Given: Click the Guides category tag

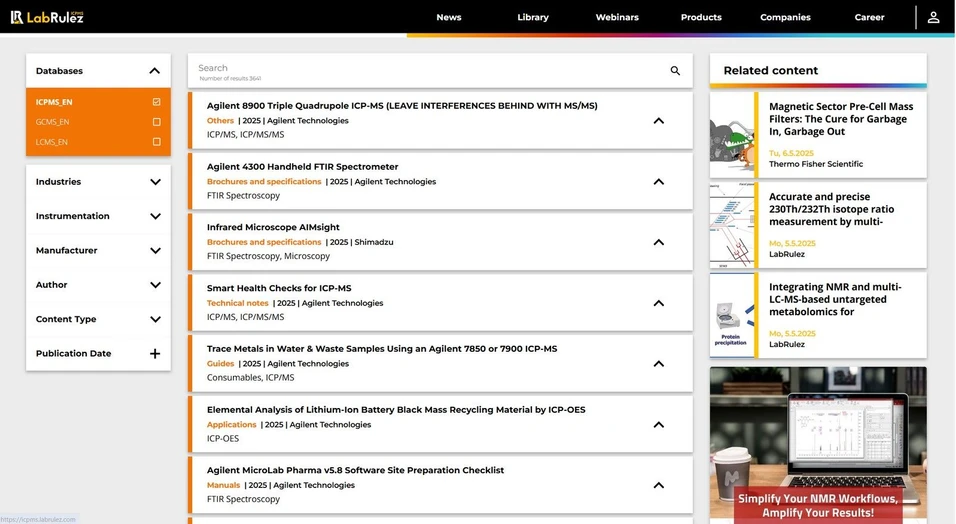Looking at the screenshot, I should click(220, 364).
